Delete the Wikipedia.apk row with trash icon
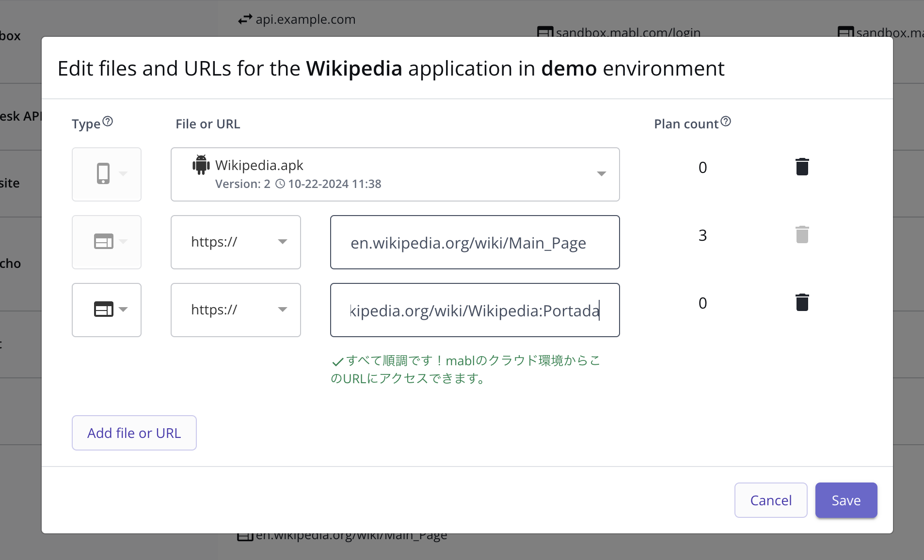 (802, 167)
